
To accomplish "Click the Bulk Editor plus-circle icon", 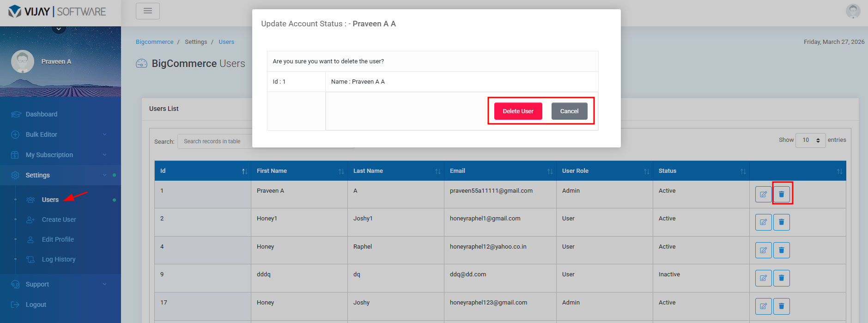I will pos(15,134).
